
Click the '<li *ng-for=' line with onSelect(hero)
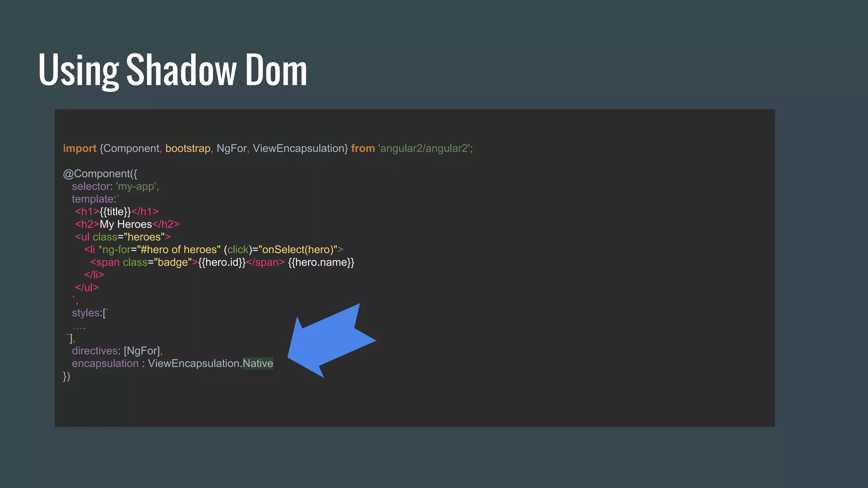click(214, 250)
